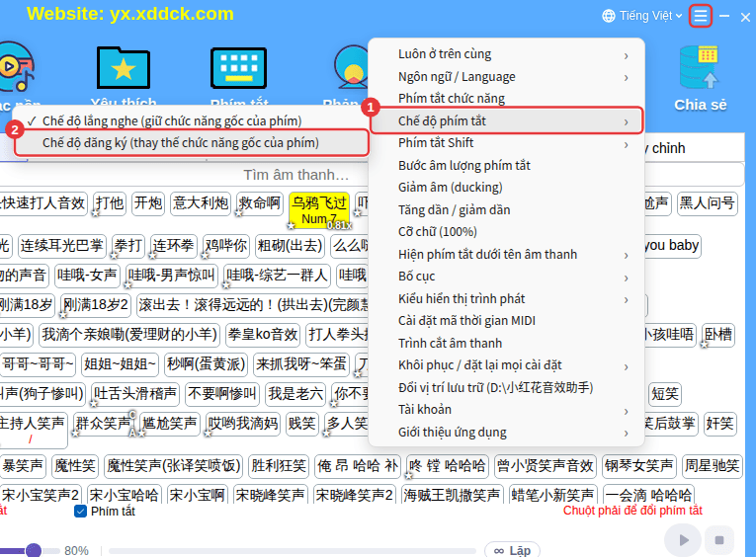The width and height of the screenshot is (756, 557).
Task: Choose Đổi vị trí lưu trữ item
Action: tap(506, 387)
